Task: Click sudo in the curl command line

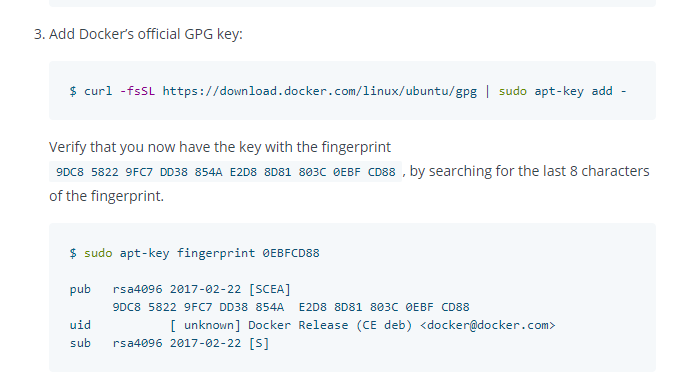Action: point(512,91)
